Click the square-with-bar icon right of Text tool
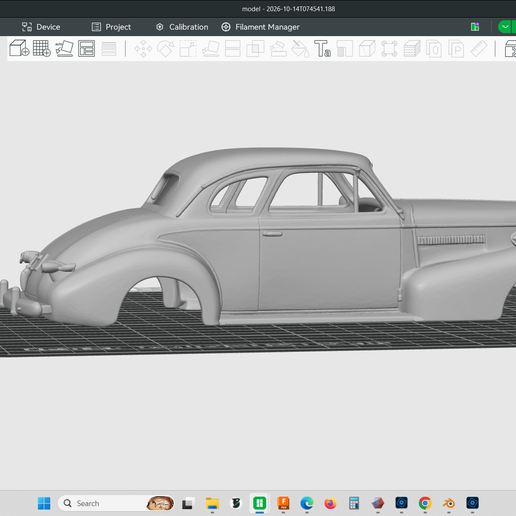Screen dimensions: 516x516 345,49
